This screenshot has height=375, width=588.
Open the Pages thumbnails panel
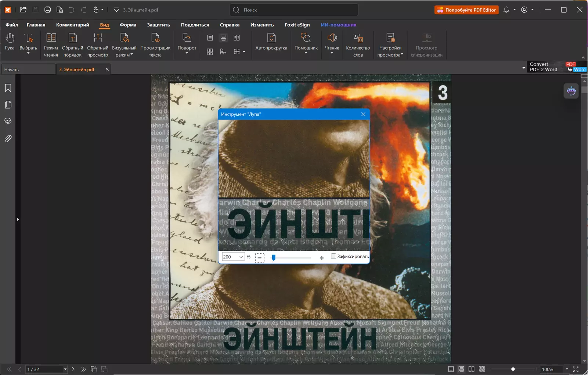pos(8,105)
